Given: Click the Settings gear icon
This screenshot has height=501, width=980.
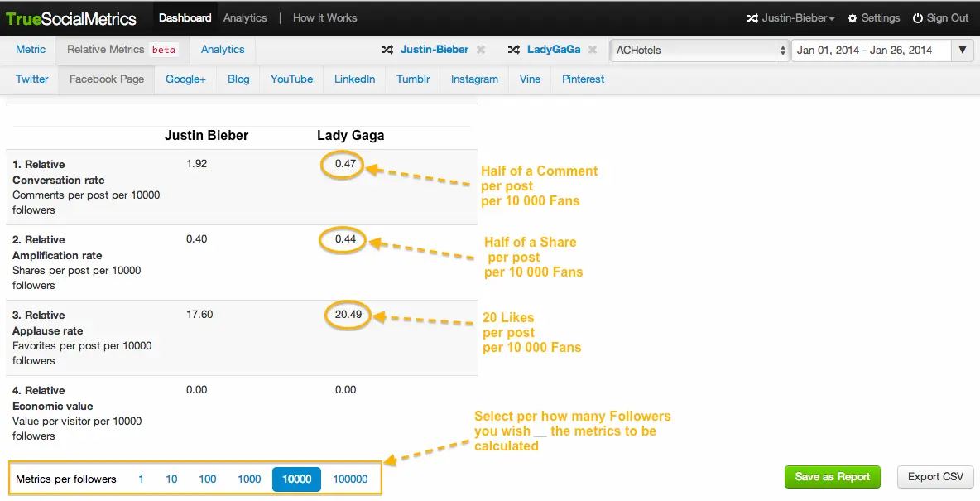Looking at the screenshot, I should [853, 18].
